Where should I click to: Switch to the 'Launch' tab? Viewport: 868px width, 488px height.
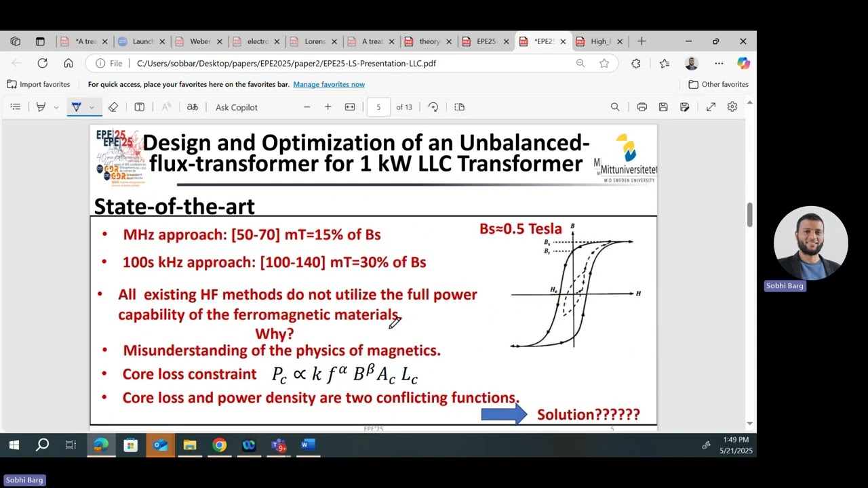click(x=142, y=41)
